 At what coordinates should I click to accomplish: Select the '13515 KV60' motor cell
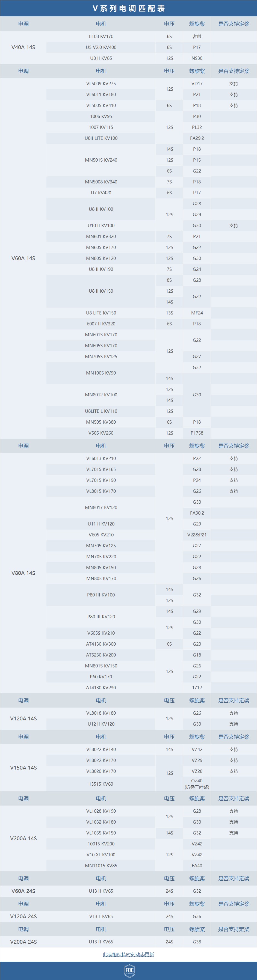101,784
